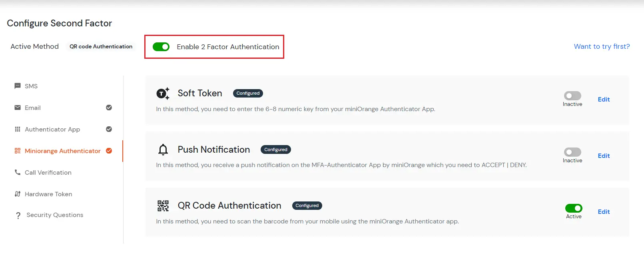Click the orange checkmark beside Miniorange Authenticator

tap(109, 151)
